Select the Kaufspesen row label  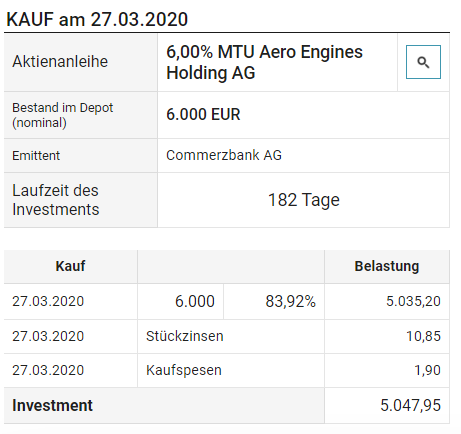pos(184,370)
